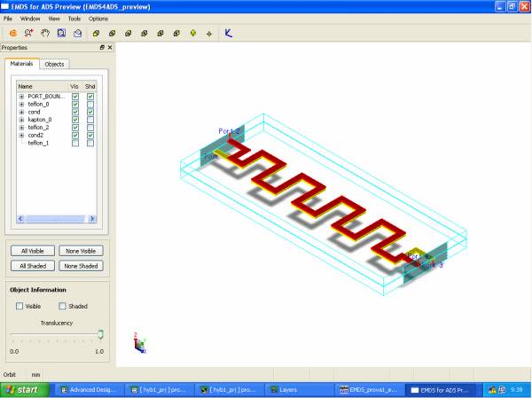
Task: Click the Vis column header
Action: pos(74,87)
